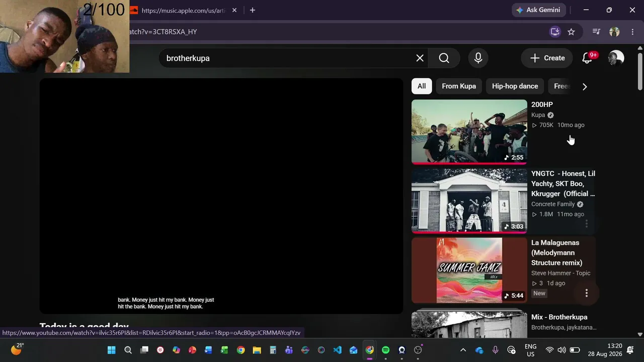
Task: Start voice search with the microphone
Action: point(478,58)
